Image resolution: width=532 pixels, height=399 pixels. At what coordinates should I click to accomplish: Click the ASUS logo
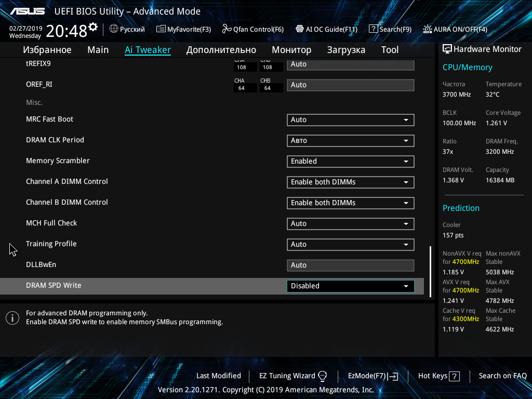point(28,11)
